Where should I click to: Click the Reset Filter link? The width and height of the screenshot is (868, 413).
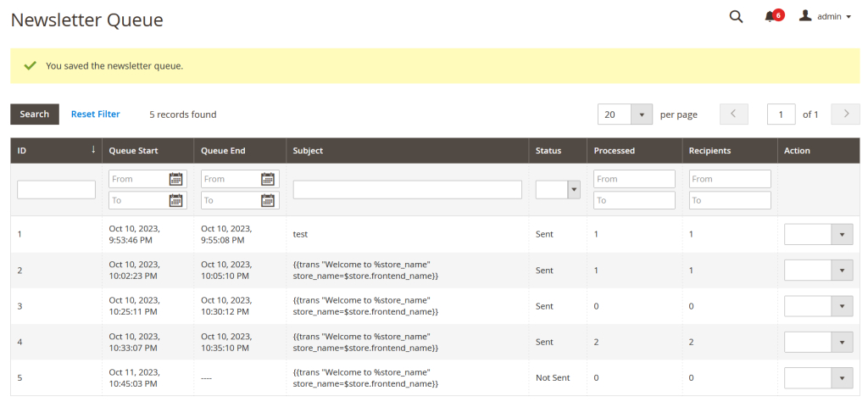click(95, 114)
